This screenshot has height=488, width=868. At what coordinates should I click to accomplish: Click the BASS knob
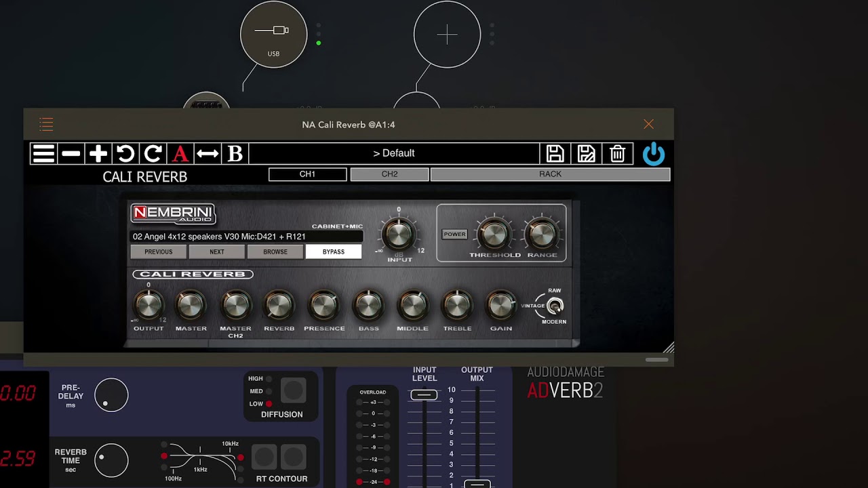coord(368,306)
